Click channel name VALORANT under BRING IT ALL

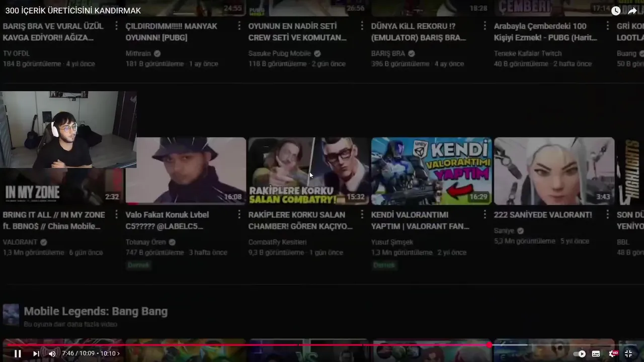(20, 242)
